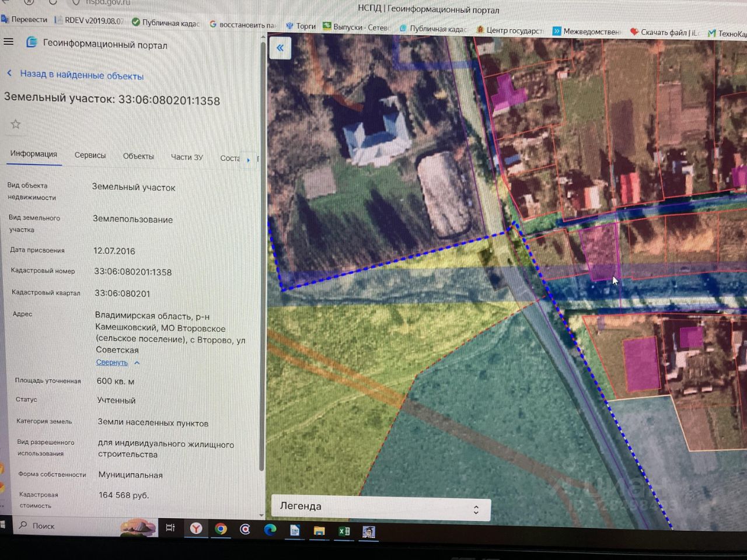Click the back arrow beside Назад в найденные объекты
The image size is (747, 560).
9,73
